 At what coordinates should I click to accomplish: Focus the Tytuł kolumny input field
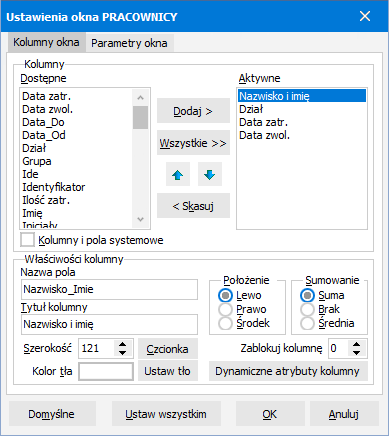[109, 324]
